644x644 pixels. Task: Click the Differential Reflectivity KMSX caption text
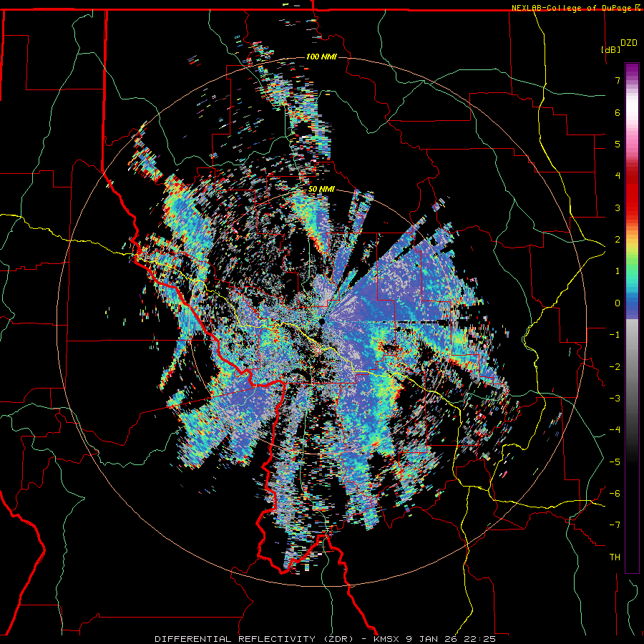click(x=325, y=639)
